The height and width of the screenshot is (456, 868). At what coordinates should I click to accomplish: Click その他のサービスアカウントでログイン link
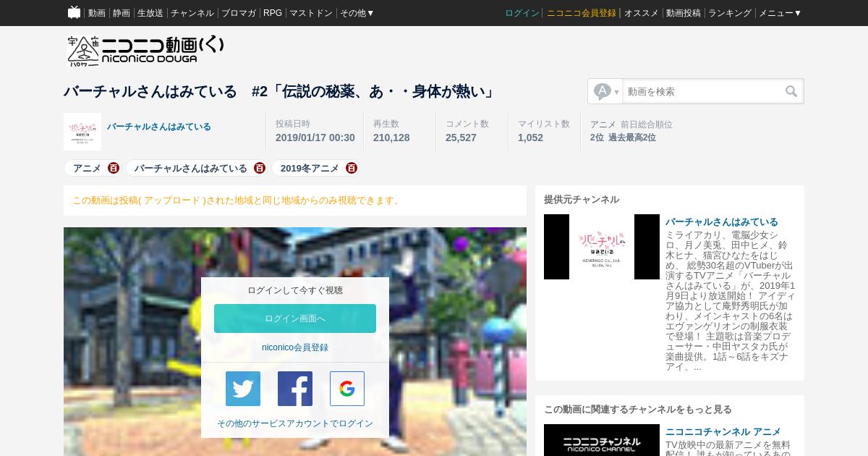click(295, 423)
